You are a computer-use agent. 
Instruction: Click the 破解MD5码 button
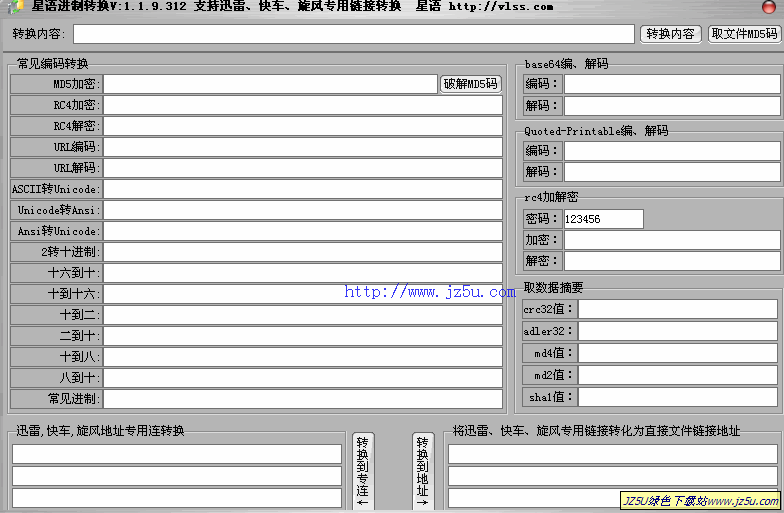[470, 84]
